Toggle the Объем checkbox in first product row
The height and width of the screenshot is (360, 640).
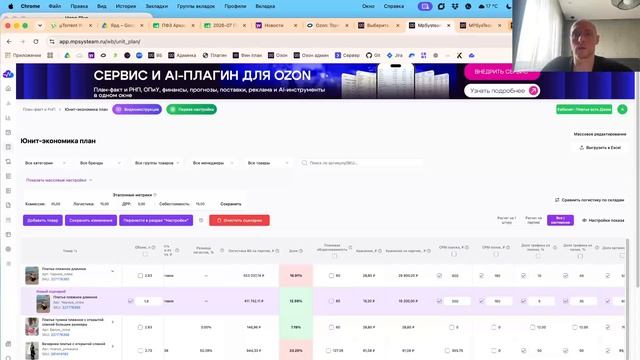[x=140, y=276]
